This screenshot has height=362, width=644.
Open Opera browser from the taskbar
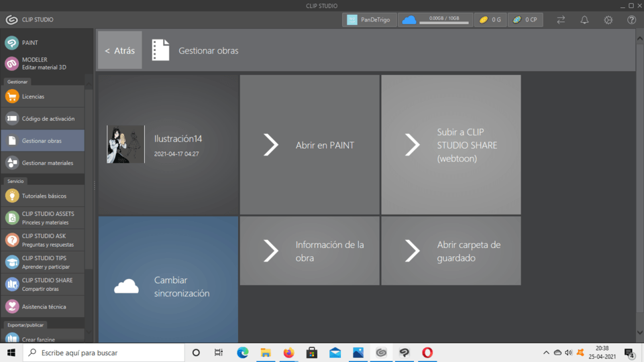coord(427,353)
